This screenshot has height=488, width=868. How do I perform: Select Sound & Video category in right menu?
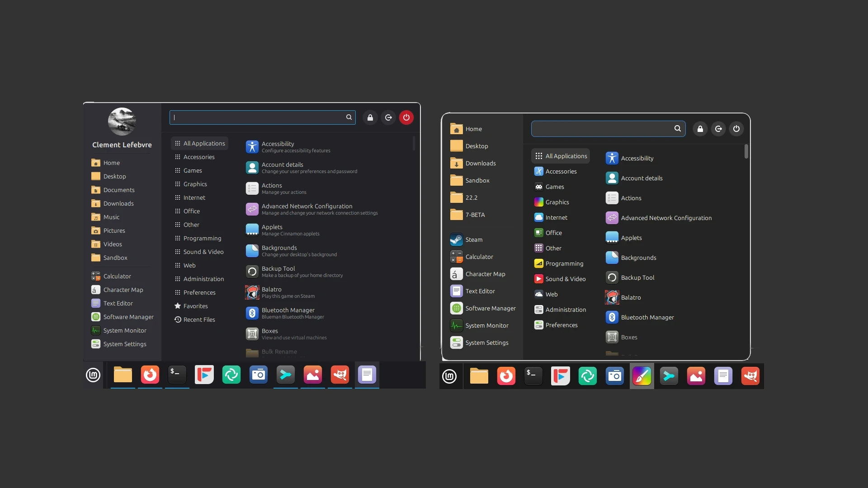tap(565, 279)
